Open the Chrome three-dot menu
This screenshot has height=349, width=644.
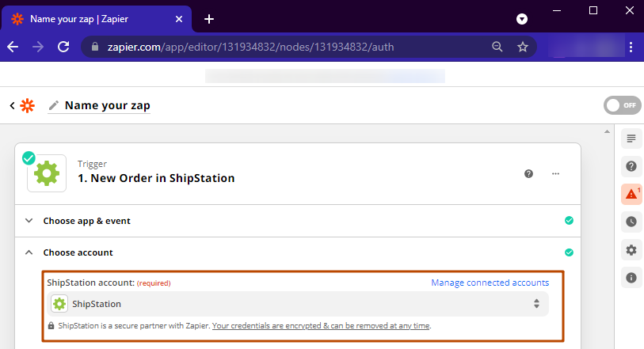pos(631,47)
